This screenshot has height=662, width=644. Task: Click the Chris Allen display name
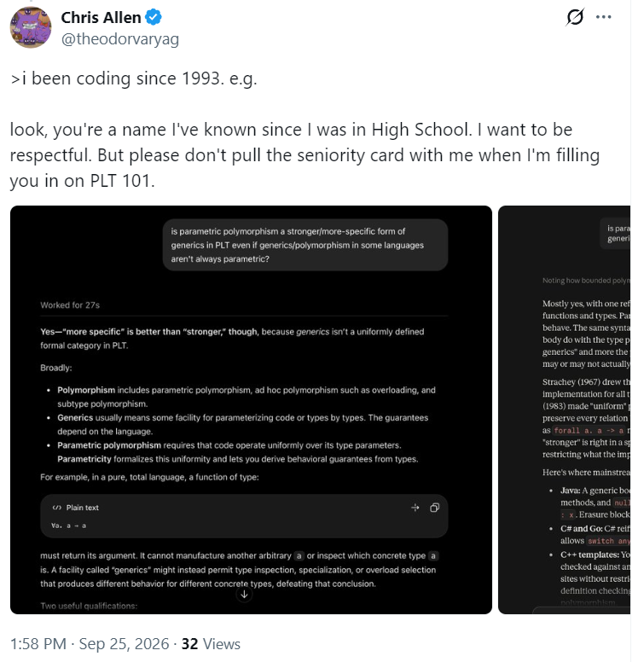[101, 17]
